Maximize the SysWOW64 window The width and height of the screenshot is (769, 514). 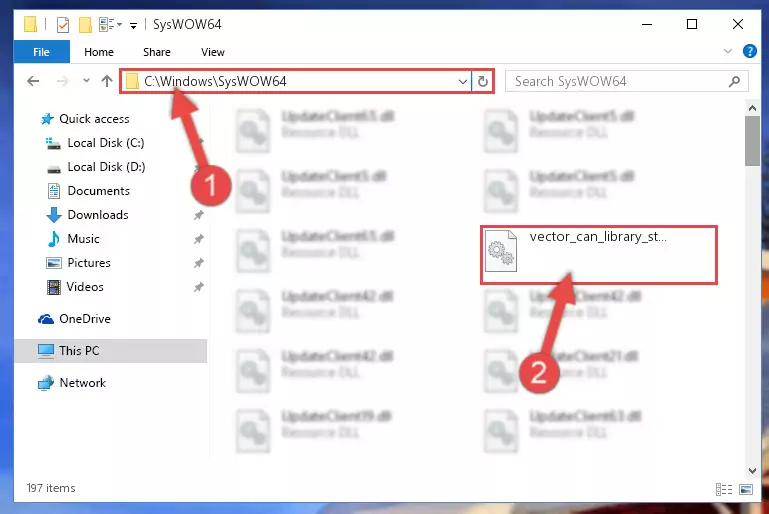(692, 24)
